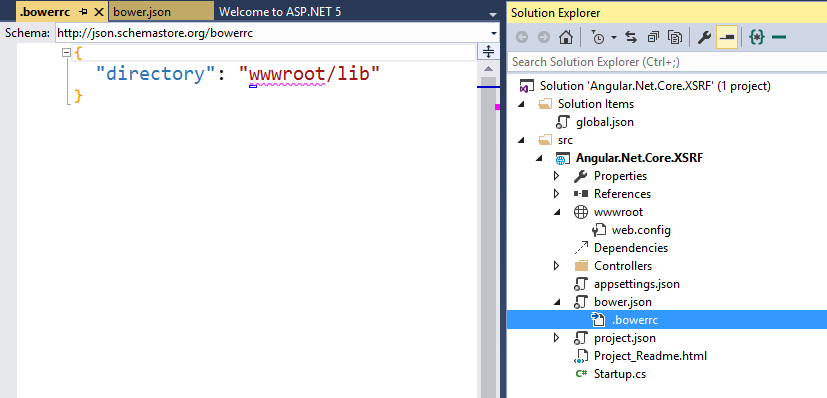827x398 pixels.
Task: Expand the Properties node arrow
Action: coord(556,176)
